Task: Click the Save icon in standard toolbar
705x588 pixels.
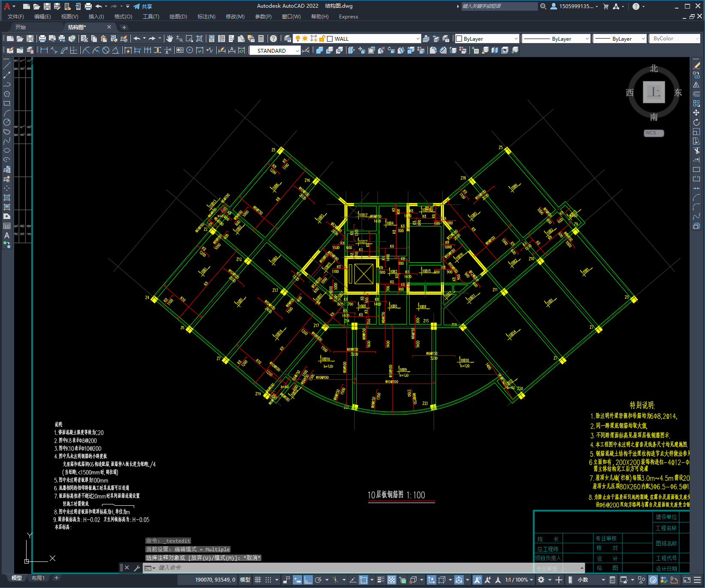Action: point(30,39)
